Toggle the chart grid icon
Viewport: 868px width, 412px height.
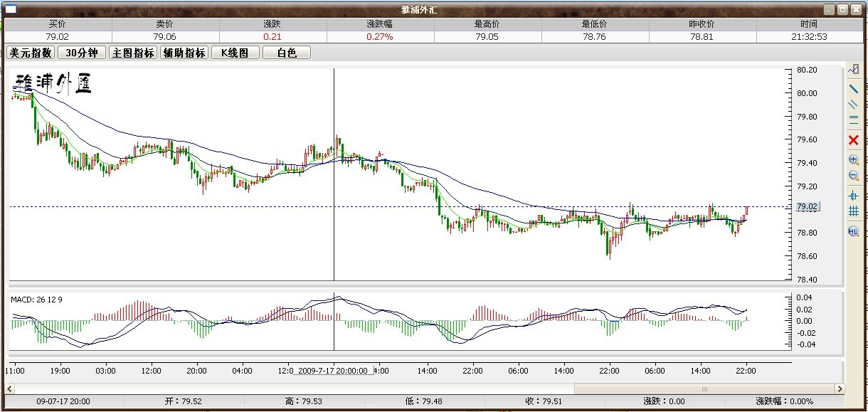pos(854,211)
